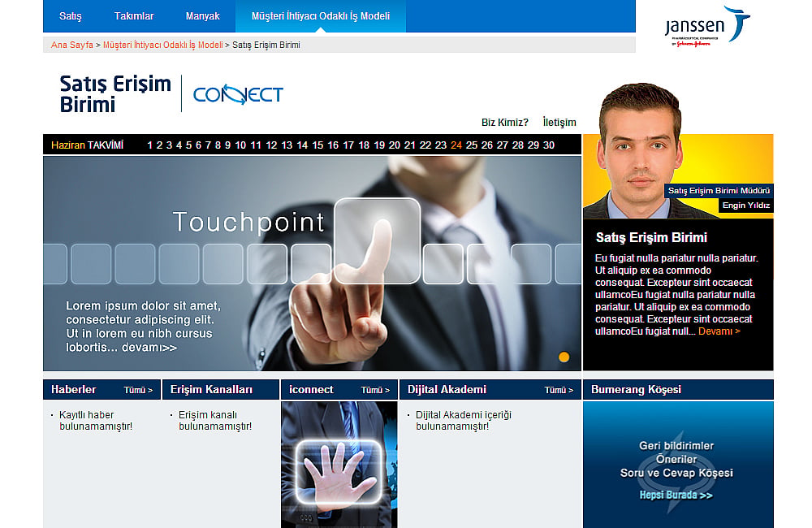Click the Dijital Akademi section header
Screen dimensions: 812x528
(x=447, y=390)
